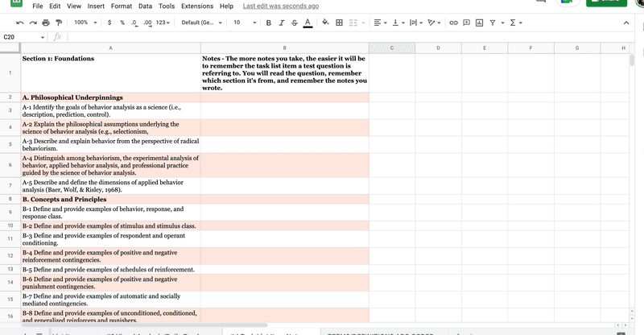The image size is (644, 335).
Task: Toggle bold formatting
Action: point(268,23)
